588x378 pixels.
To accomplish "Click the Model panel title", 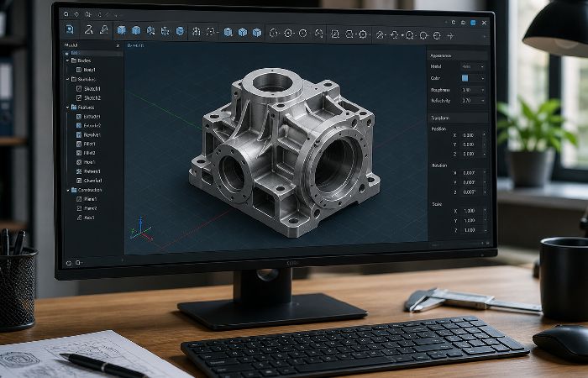I will [x=71, y=45].
